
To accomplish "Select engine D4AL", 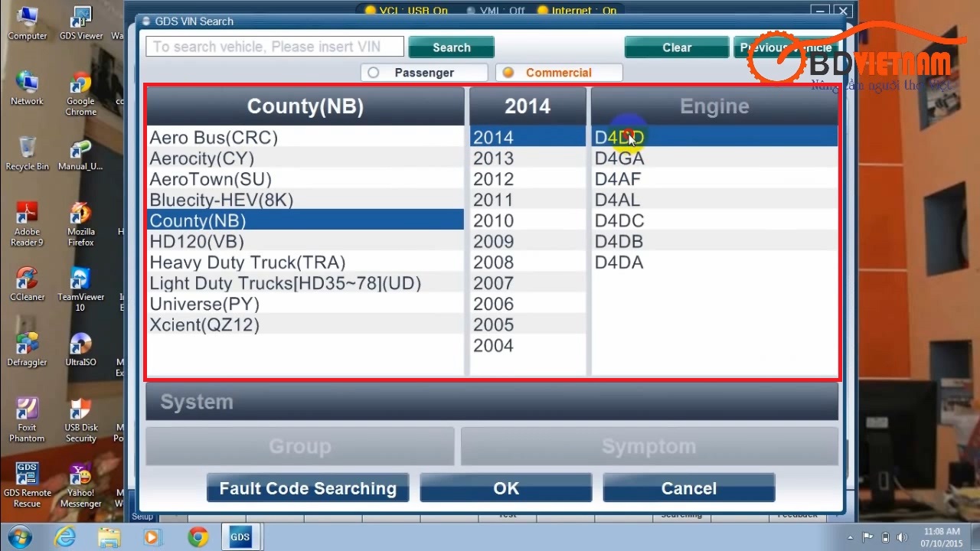I will (714, 200).
